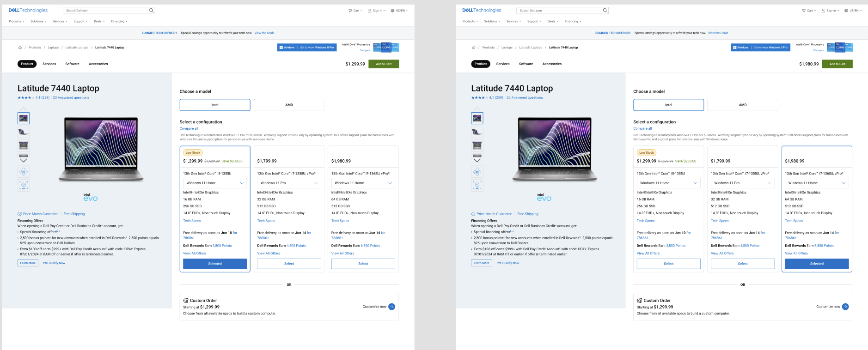Viewport: 868px width, 350px height.
Task: Open Windows 11 Pro dropdown on right page
Action: 743,183
